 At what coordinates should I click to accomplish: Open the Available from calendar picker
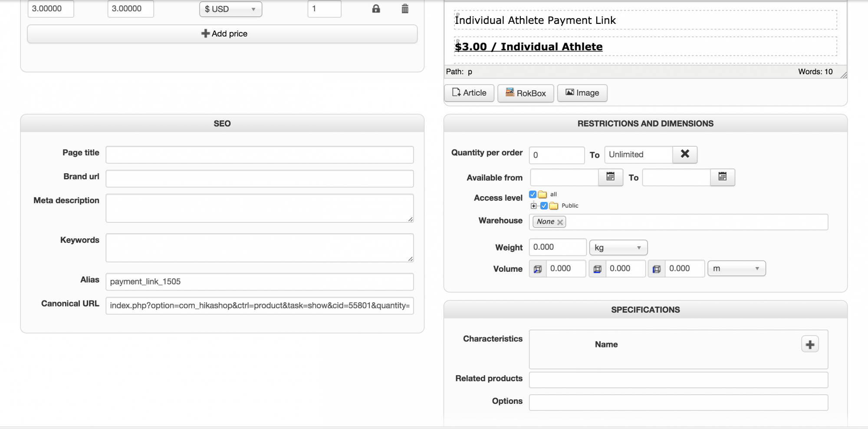pos(610,177)
